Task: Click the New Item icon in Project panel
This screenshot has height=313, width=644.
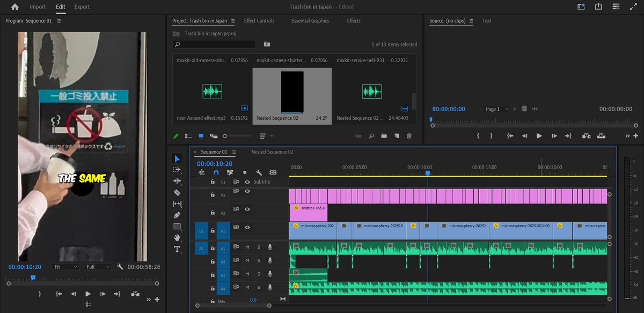Action: (397, 136)
